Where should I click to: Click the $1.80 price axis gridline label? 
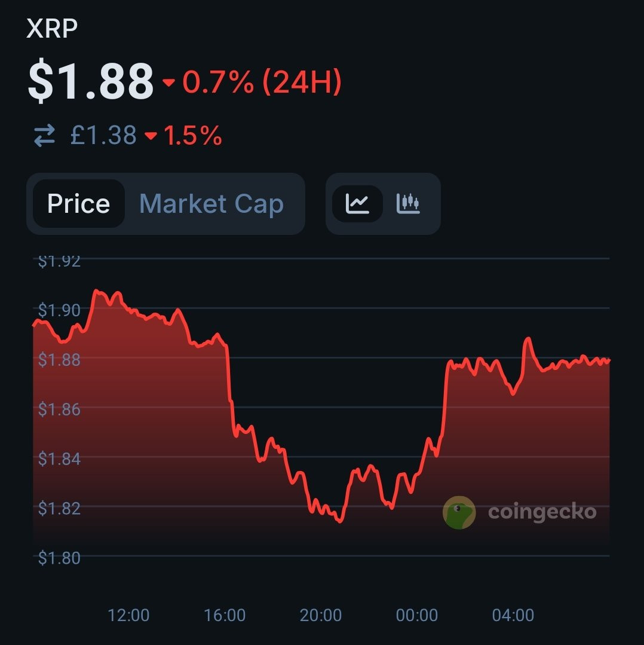coord(59,558)
